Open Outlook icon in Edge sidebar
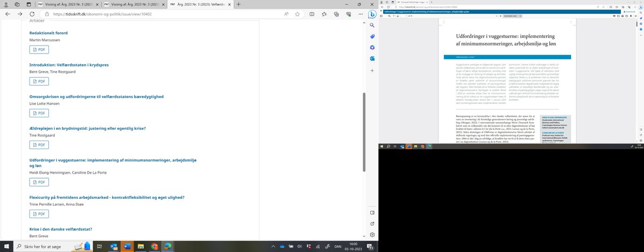 pyautogui.click(x=371, y=58)
